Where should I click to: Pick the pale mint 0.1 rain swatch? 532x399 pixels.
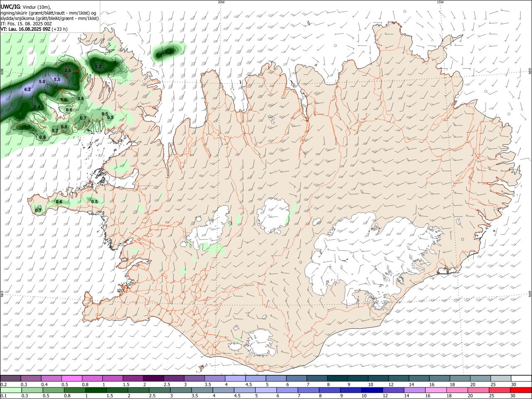[11, 390]
